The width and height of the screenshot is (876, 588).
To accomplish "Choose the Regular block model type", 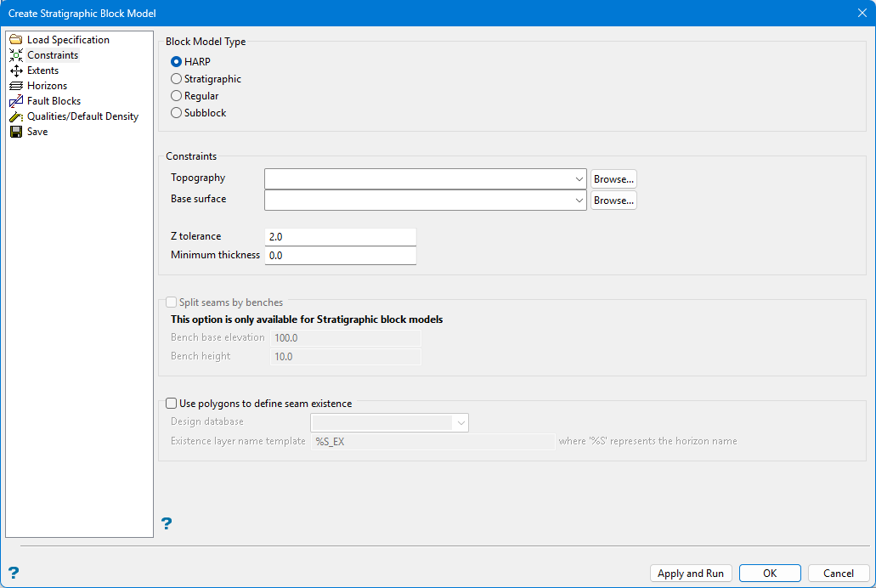I will click(177, 96).
